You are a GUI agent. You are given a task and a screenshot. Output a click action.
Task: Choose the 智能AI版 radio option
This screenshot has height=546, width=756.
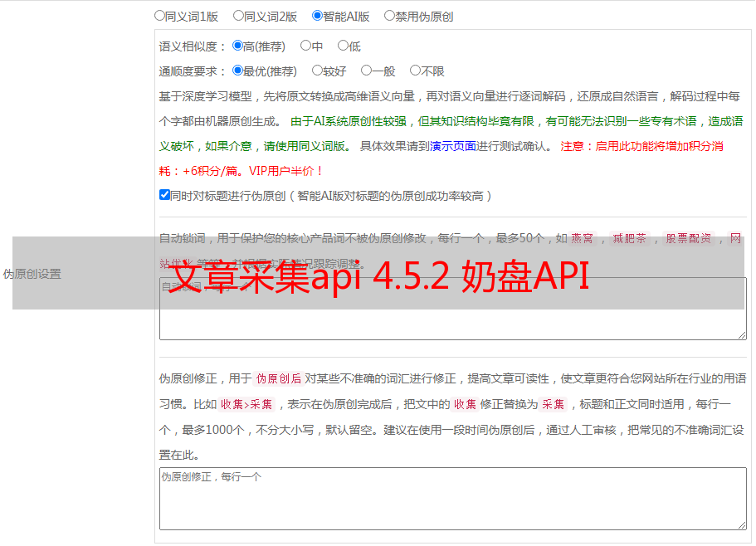coord(317,16)
